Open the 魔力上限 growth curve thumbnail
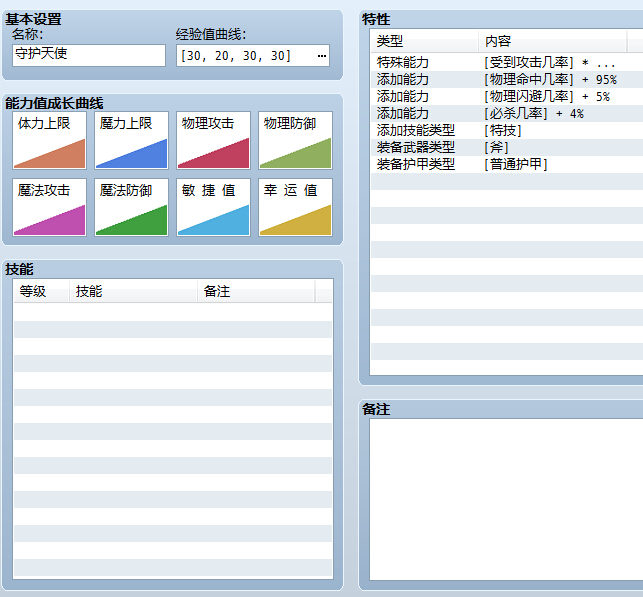The width and height of the screenshot is (643, 597). point(131,140)
